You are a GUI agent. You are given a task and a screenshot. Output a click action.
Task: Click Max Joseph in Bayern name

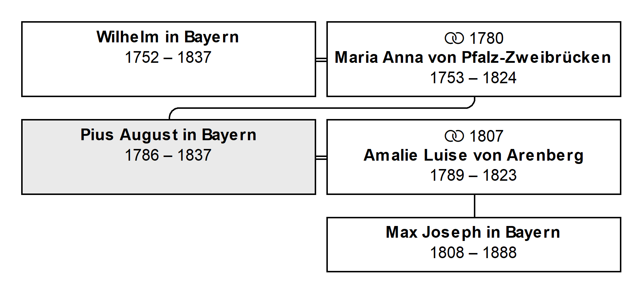(x=473, y=232)
